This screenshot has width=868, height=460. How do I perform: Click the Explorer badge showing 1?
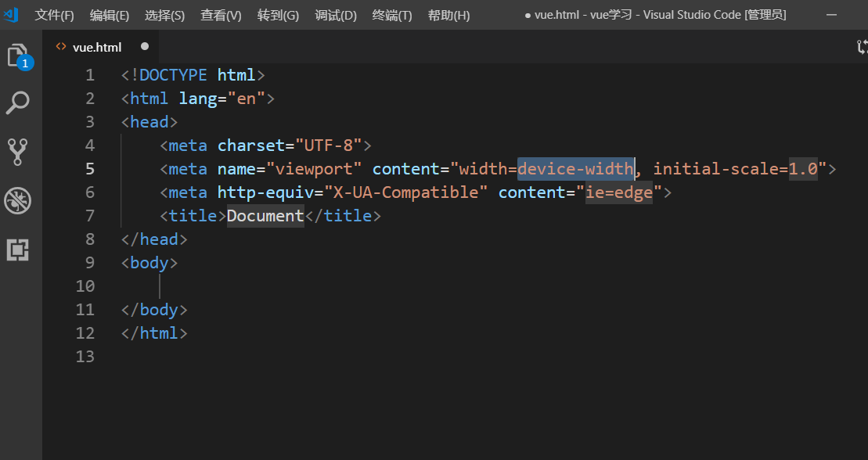[x=24, y=63]
